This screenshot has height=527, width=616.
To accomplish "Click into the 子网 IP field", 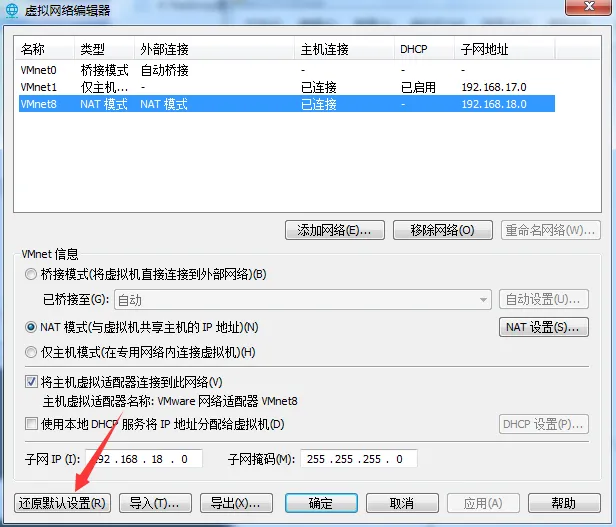I will [143, 459].
